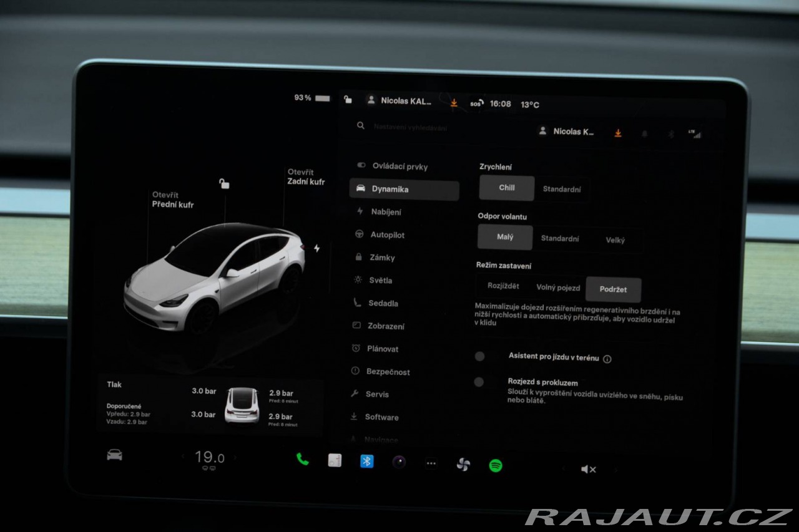The image size is (799, 532).
Task: Increase temperature with right arrow
Action: click(x=235, y=458)
